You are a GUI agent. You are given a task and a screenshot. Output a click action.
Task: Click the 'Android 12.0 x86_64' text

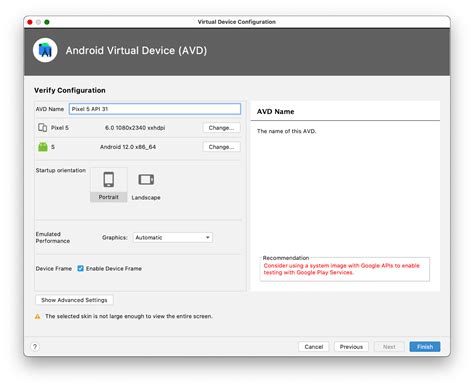pos(128,147)
